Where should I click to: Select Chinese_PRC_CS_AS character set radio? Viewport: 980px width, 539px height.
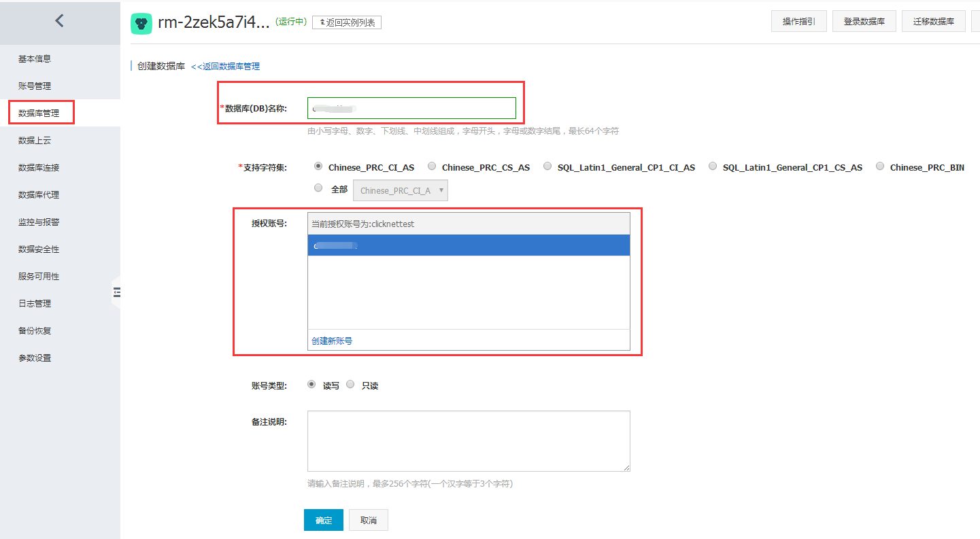click(x=432, y=167)
